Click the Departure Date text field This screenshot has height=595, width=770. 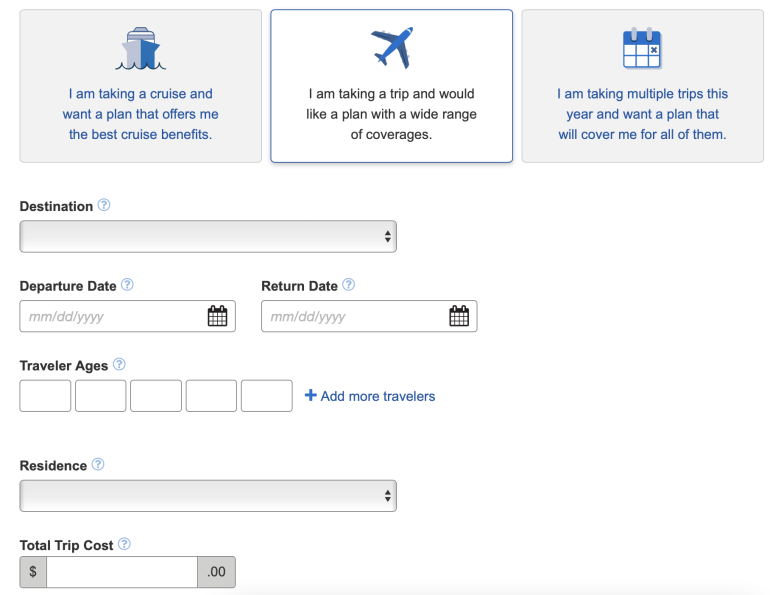(x=110, y=316)
